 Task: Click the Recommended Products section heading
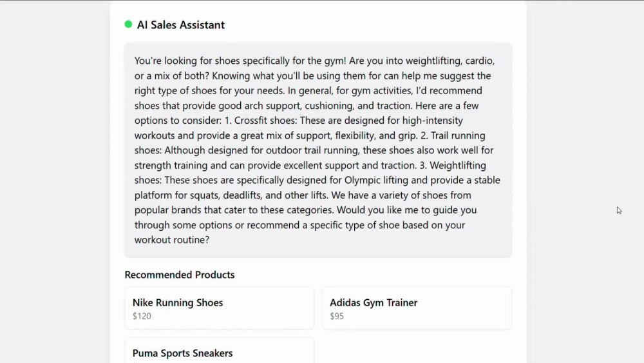(180, 275)
